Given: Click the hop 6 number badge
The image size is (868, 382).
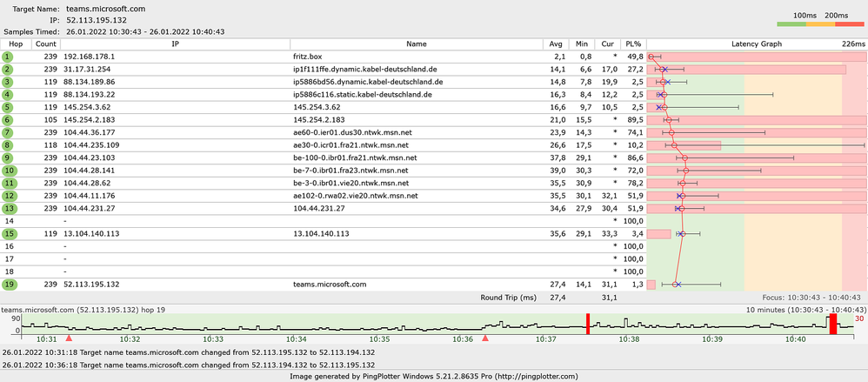Looking at the screenshot, I should click(7, 120).
